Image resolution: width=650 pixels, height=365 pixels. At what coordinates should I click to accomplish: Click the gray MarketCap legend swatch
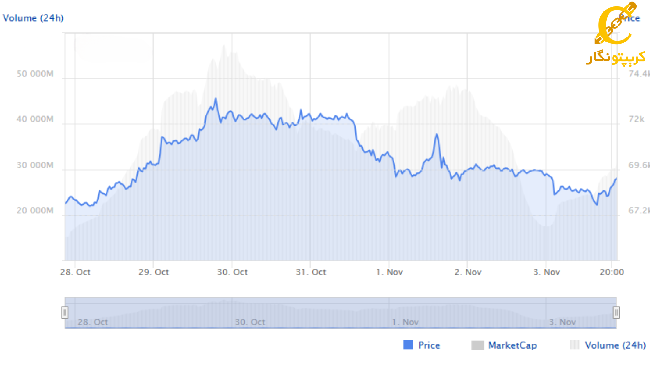pos(478,345)
